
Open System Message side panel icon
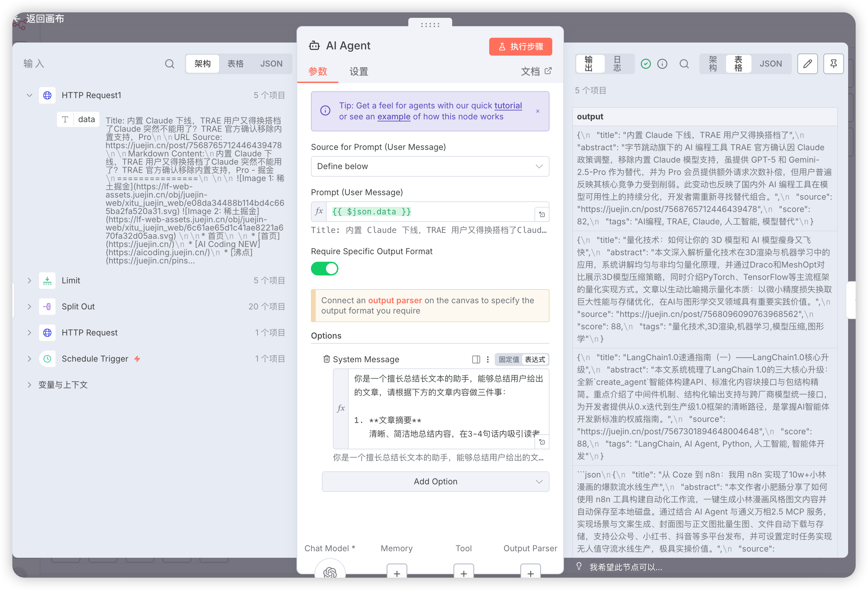coord(476,359)
